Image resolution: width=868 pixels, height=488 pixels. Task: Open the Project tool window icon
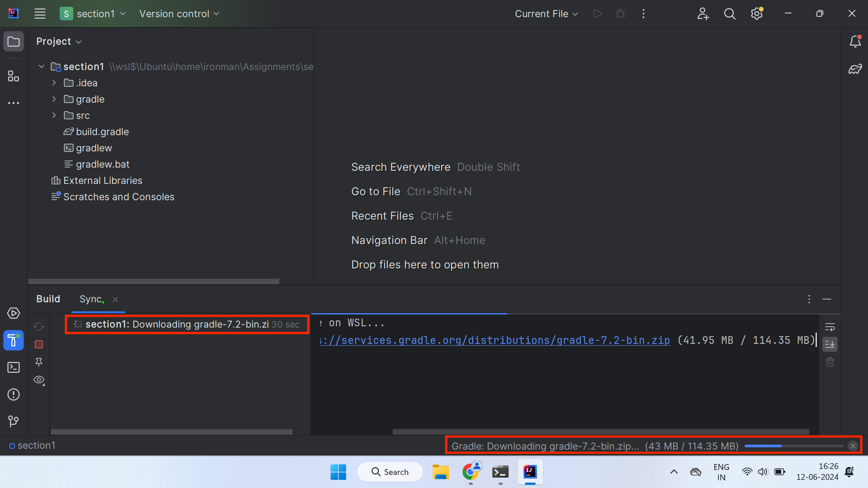(x=14, y=42)
